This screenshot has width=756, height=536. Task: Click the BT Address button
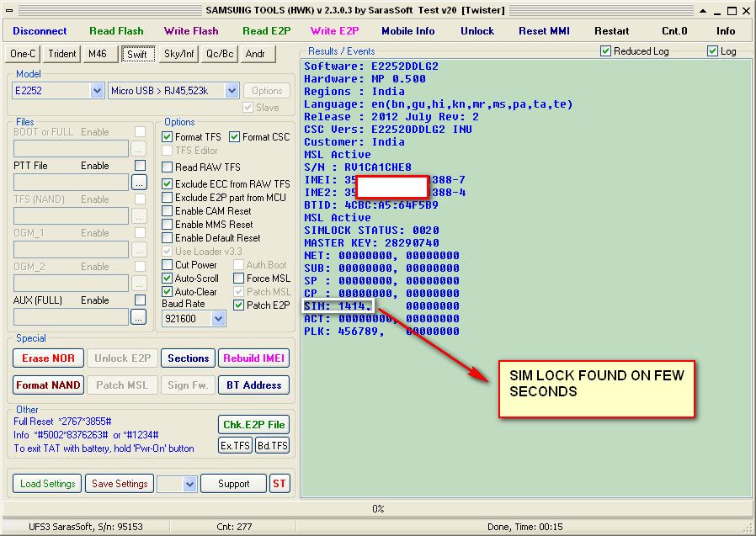253,385
